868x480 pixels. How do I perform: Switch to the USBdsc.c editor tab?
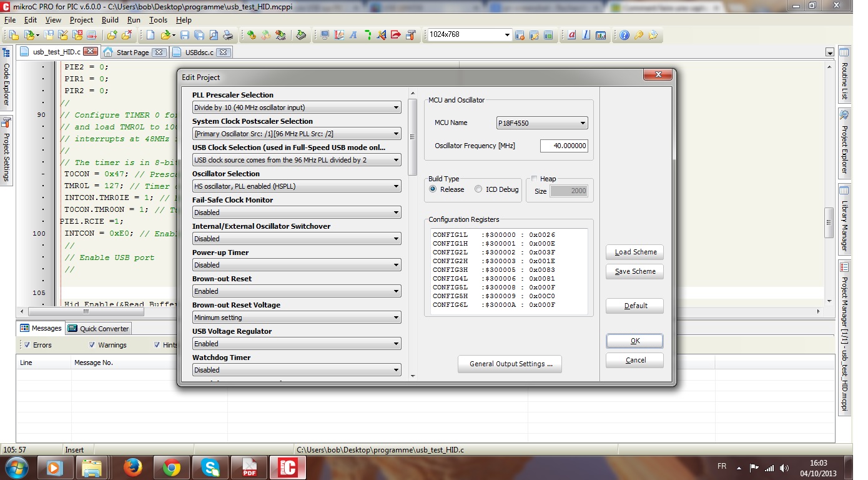point(200,52)
